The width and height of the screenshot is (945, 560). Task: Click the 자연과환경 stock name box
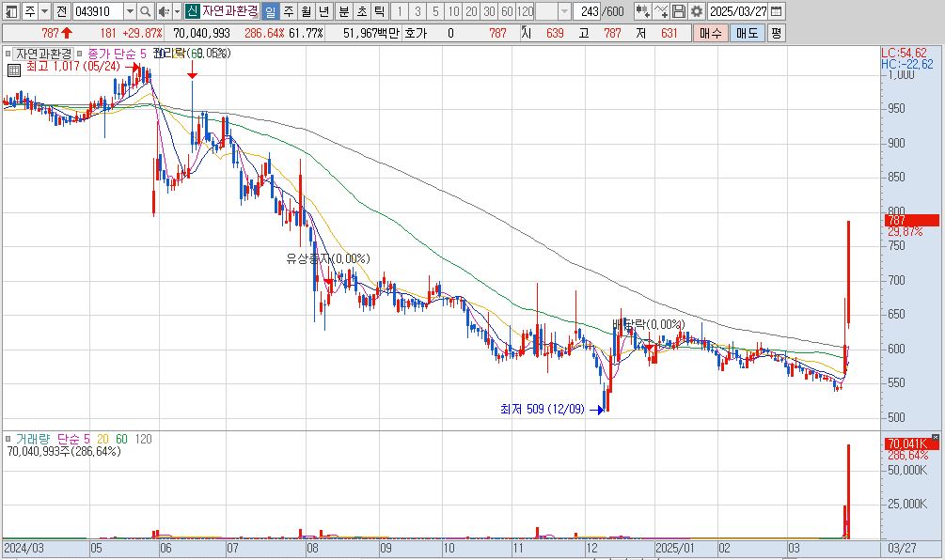[x=230, y=11]
